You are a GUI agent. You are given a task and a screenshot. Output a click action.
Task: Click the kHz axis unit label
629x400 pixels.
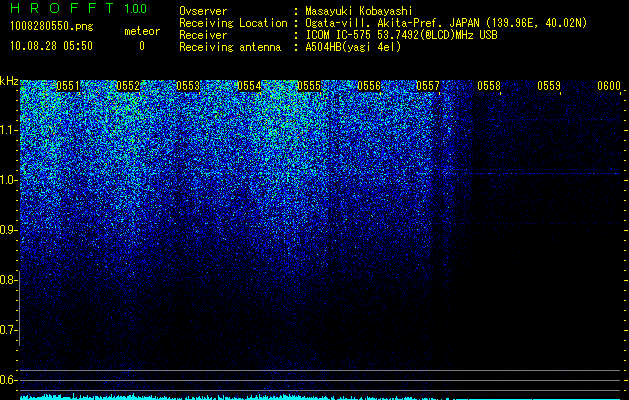click(9, 81)
